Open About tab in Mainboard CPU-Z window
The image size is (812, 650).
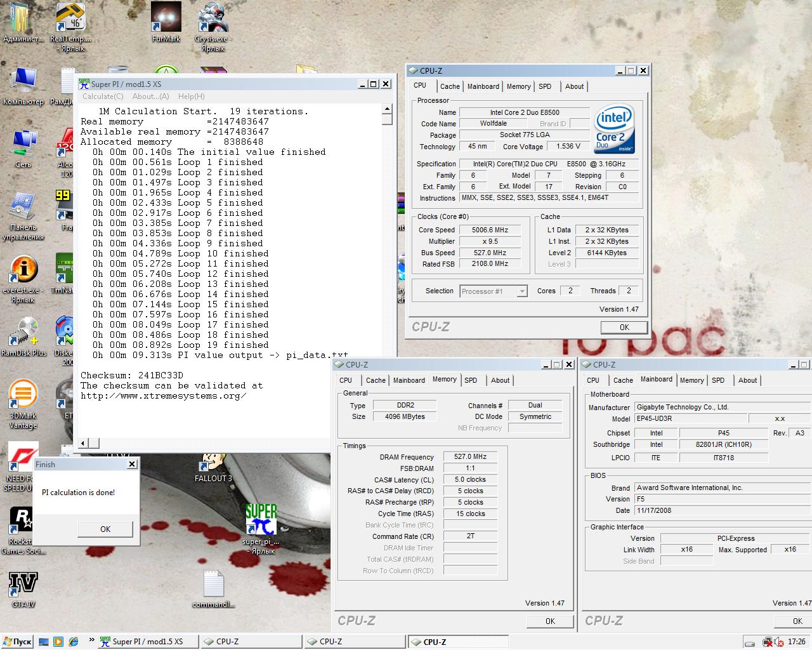[748, 380]
